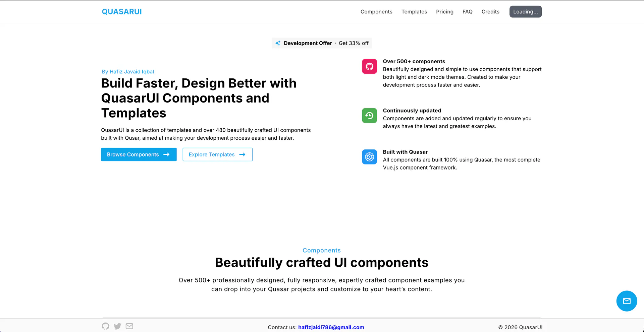Open the Components nav menu item

pos(376,12)
